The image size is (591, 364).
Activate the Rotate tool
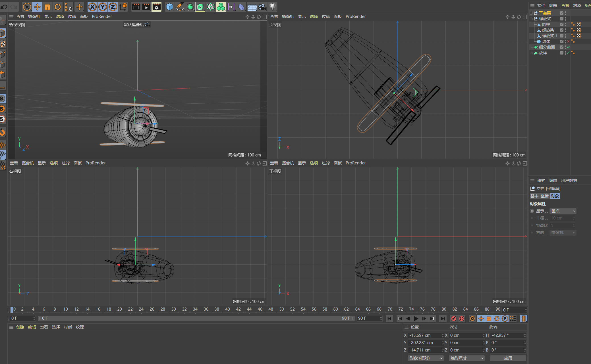[58, 7]
